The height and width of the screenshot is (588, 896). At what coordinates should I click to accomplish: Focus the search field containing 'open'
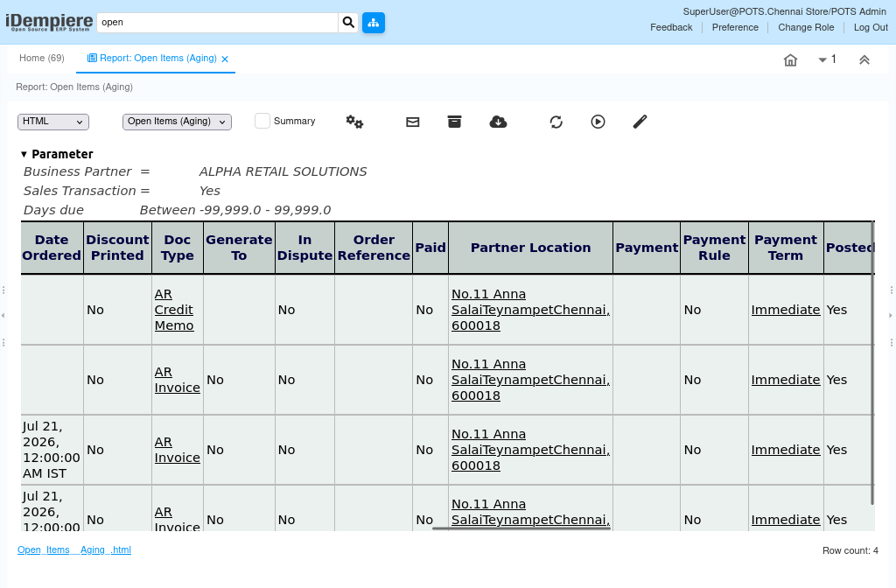[218, 22]
